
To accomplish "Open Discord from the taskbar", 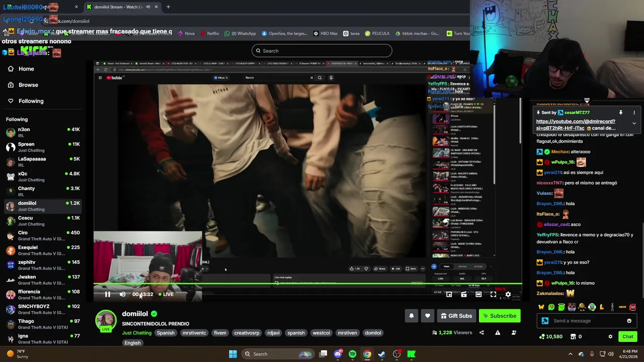I will 338,354.
